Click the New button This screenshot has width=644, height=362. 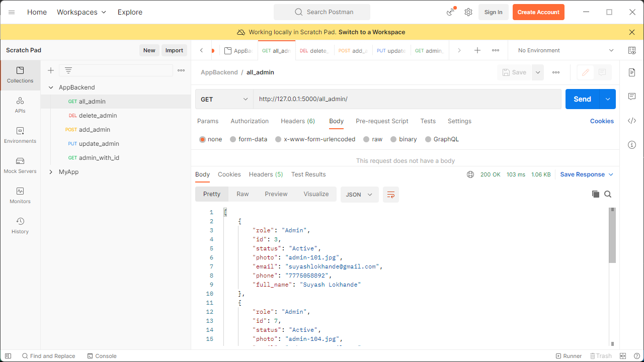click(149, 50)
